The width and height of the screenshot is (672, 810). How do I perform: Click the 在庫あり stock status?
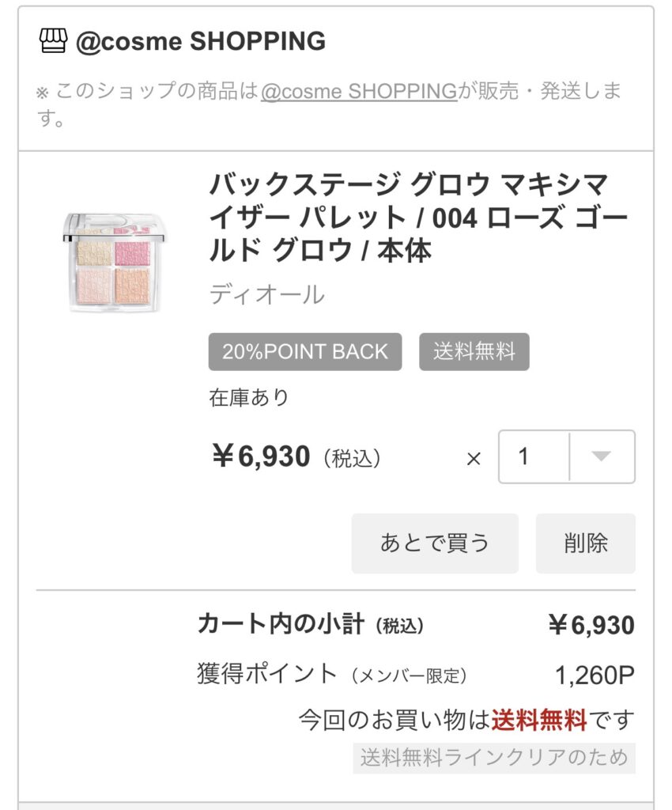pos(249,397)
